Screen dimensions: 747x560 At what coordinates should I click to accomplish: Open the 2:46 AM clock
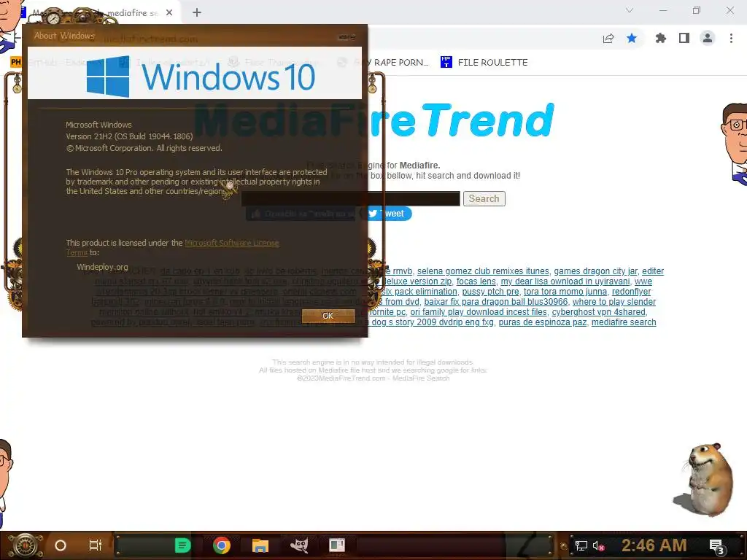[654, 545]
